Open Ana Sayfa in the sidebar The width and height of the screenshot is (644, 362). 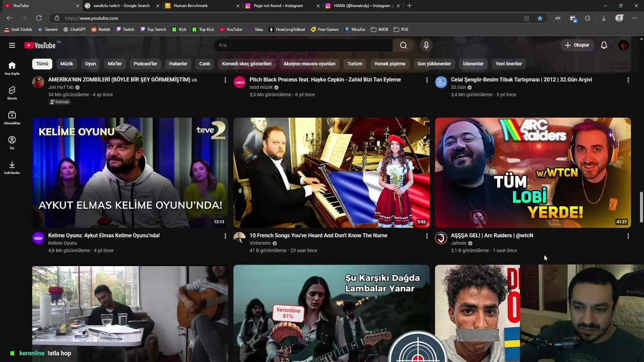tap(12, 68)
